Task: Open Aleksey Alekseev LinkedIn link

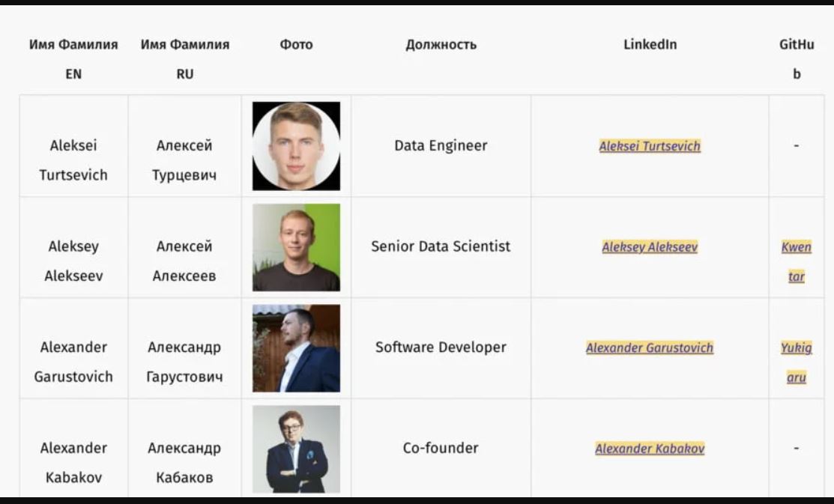Action: [650, 247]
